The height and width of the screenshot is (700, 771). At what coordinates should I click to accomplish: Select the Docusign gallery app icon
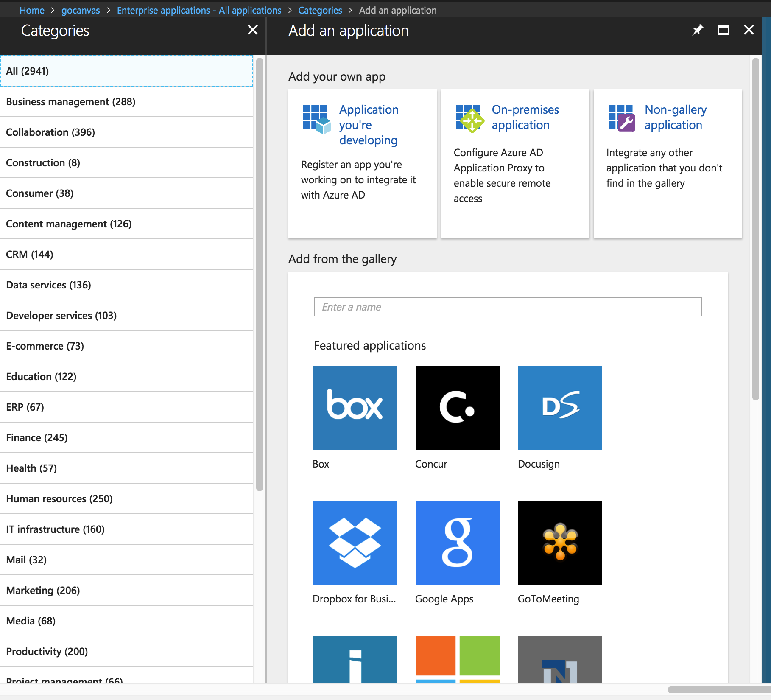click(560, 408)
